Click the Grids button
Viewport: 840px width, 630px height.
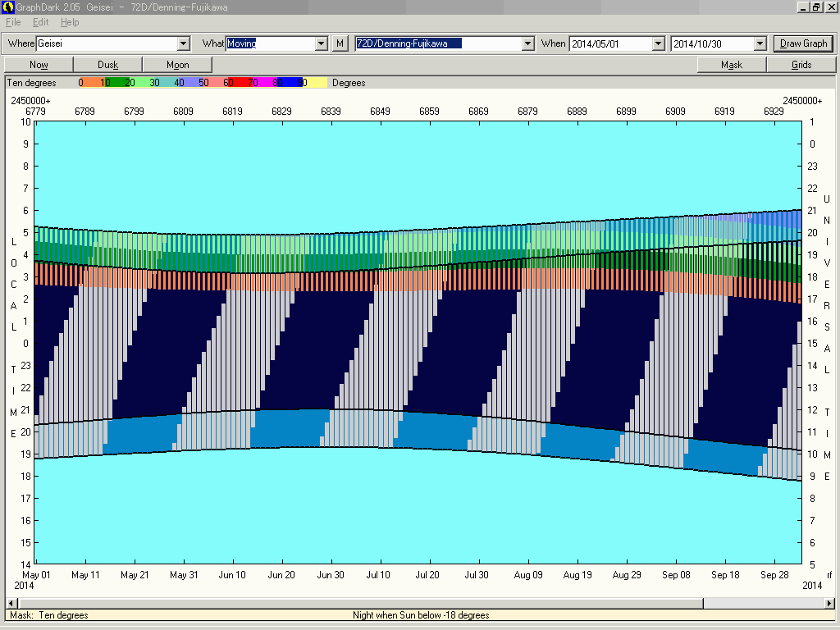(x=801, y=65)
